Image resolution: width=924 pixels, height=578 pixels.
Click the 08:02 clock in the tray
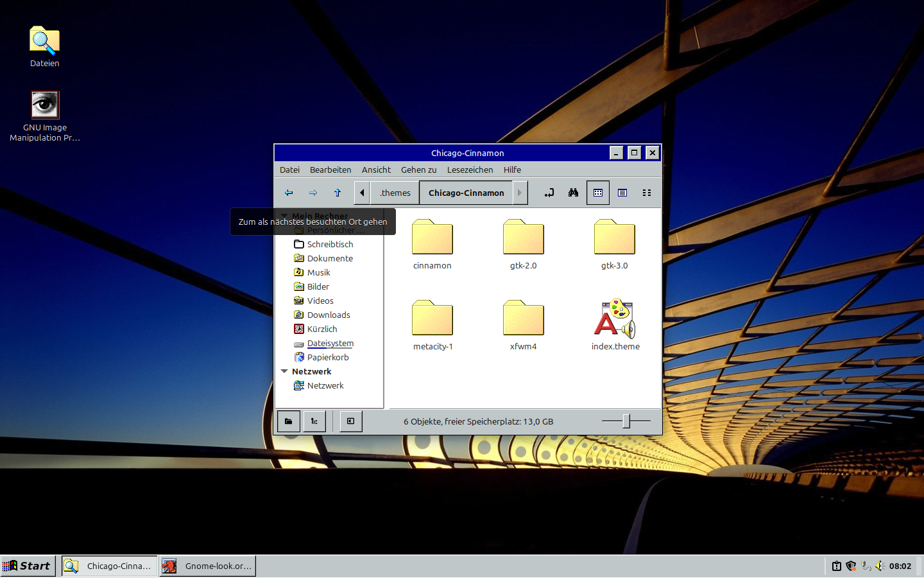coord(900,566)
